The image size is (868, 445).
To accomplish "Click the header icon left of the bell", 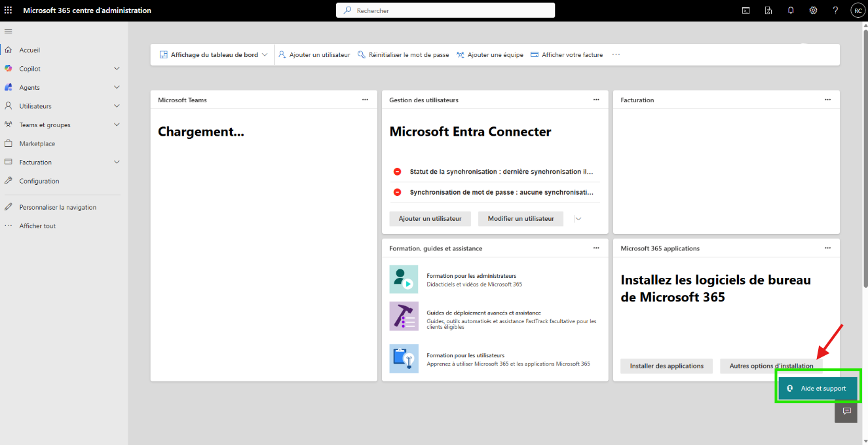I will point(768,10).
